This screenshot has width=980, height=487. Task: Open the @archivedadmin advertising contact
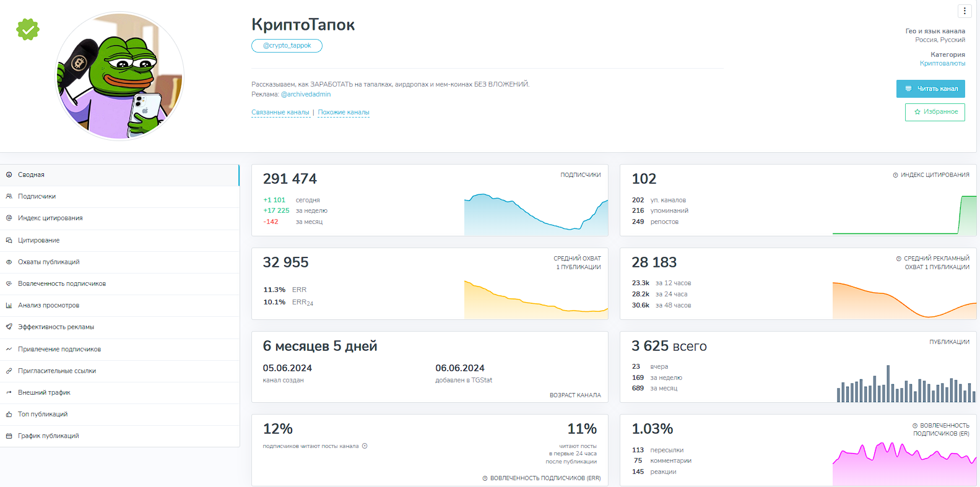point(306,95)
